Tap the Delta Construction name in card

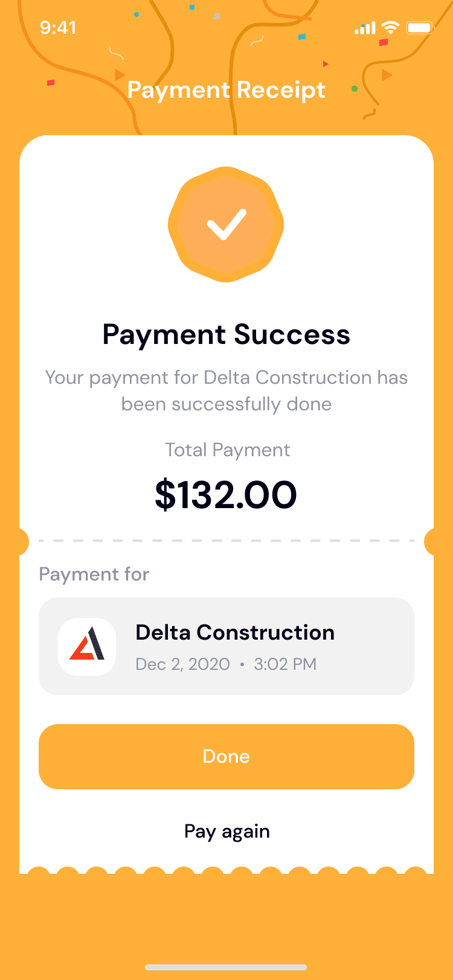pyautogui.click(x=235, y=632)
